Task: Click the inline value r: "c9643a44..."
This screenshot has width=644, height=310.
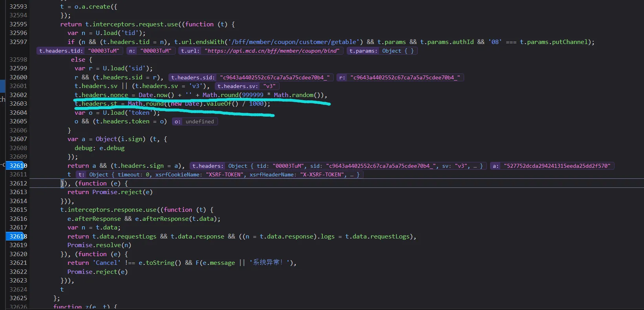Action: (400, 77)
